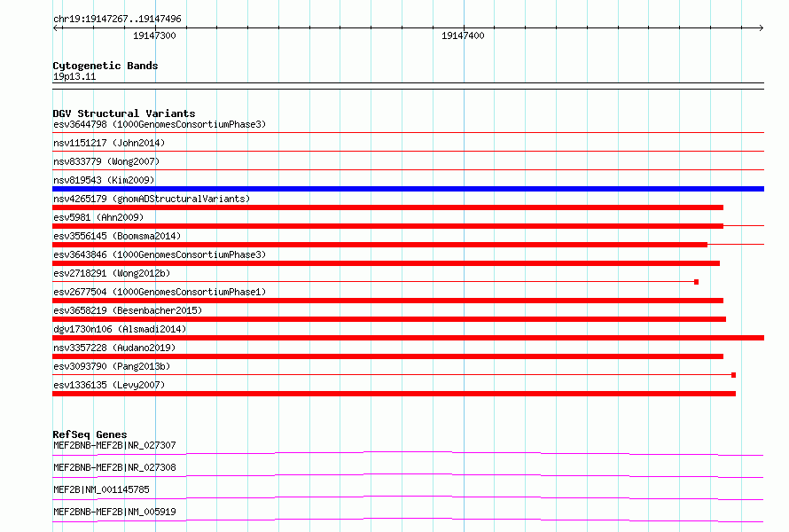Image resolution: width=789 pixels, height=532 pixels.
Task: Click the RefSeq Genes track title
Action: (x=90, y=434)
